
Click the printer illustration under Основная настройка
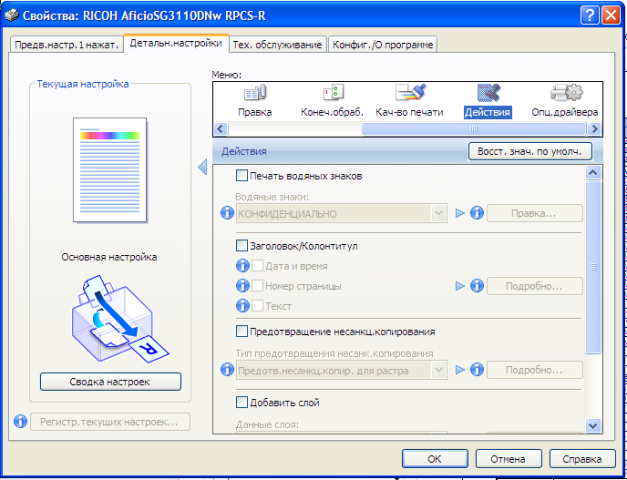120,319
